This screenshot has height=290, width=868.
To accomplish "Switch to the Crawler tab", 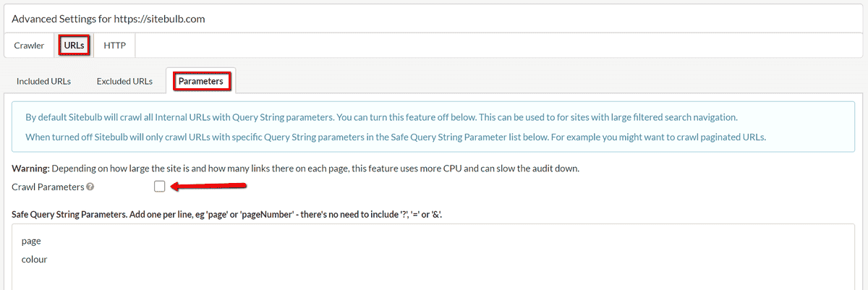I will (x=29, y=46).
